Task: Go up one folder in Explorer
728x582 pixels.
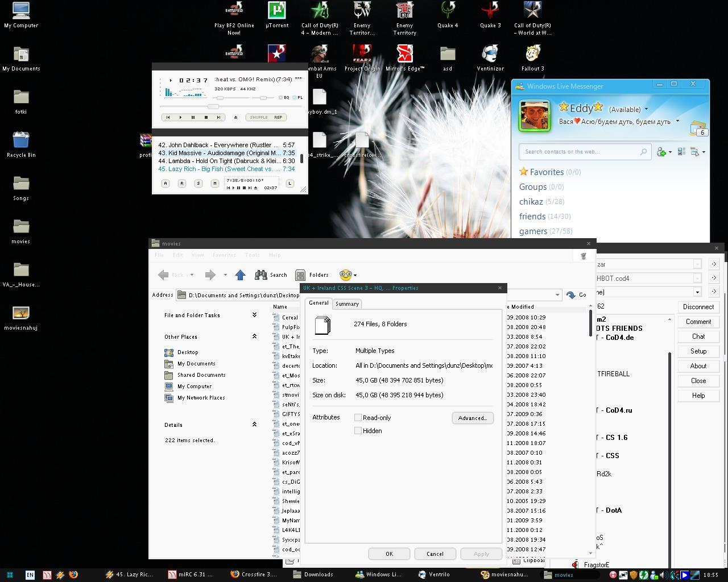Action: pyautogui.click(x=240, y=275)
